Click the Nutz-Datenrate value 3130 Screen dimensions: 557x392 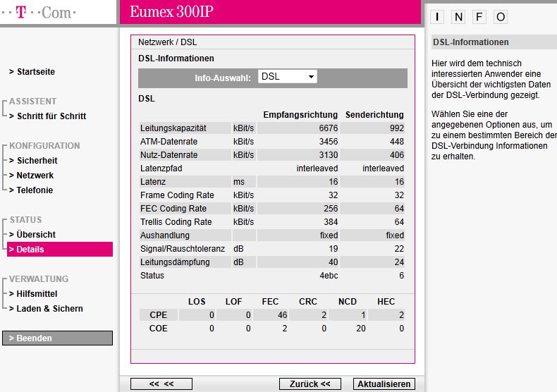tap(329, 155)
